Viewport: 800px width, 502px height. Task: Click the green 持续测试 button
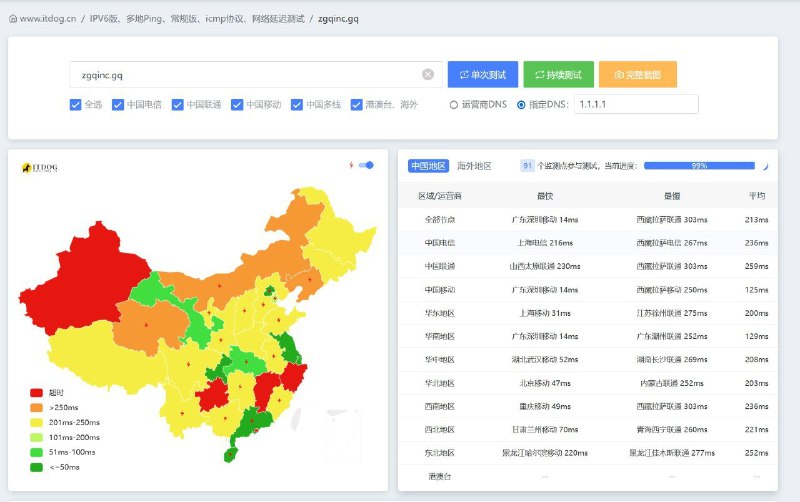558,74
